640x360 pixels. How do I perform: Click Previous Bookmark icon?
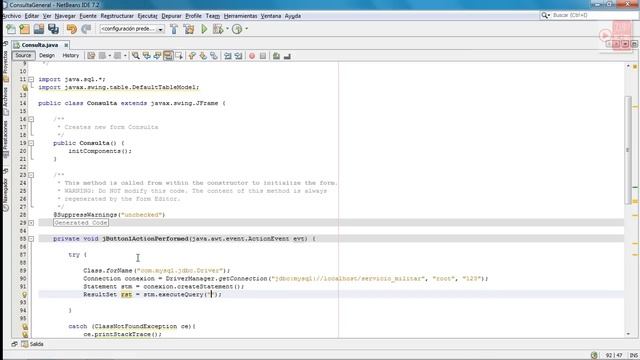coord(192,56)
